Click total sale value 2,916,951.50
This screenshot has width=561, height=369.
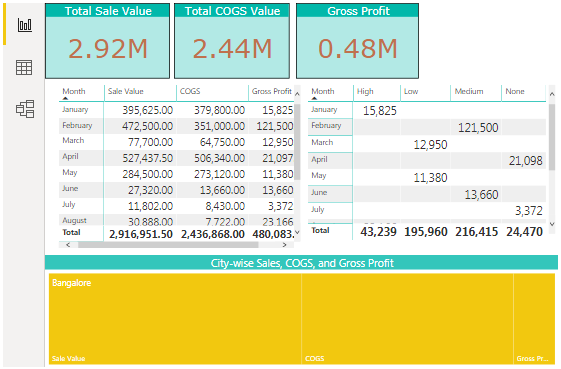point(141,234)
